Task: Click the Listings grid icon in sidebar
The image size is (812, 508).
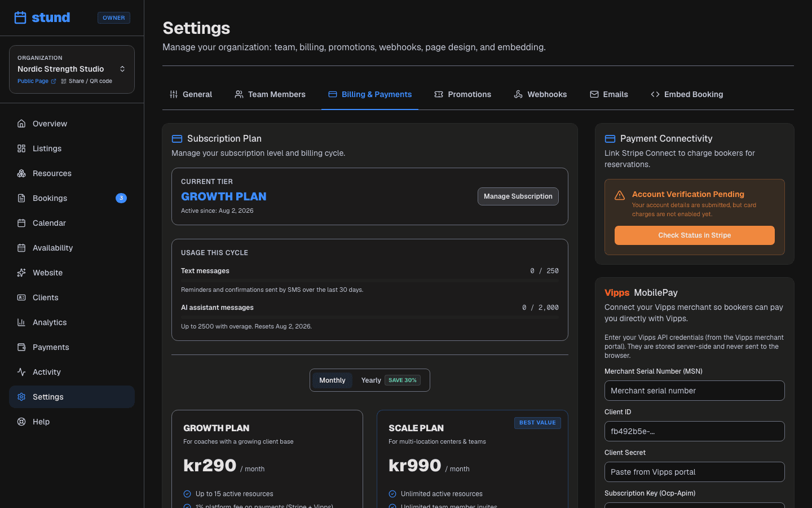Action: tap(21, 148)
